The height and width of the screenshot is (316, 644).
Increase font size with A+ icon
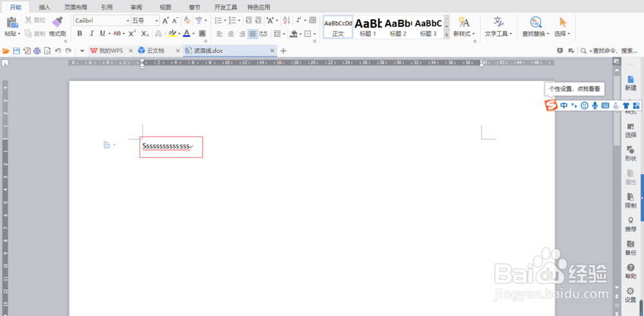pos(166,21)
